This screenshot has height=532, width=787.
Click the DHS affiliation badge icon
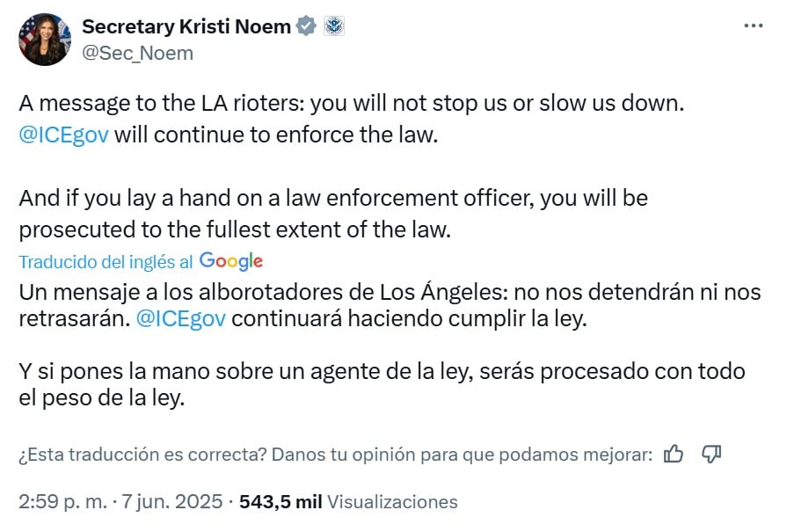click(x=334, y=26)
